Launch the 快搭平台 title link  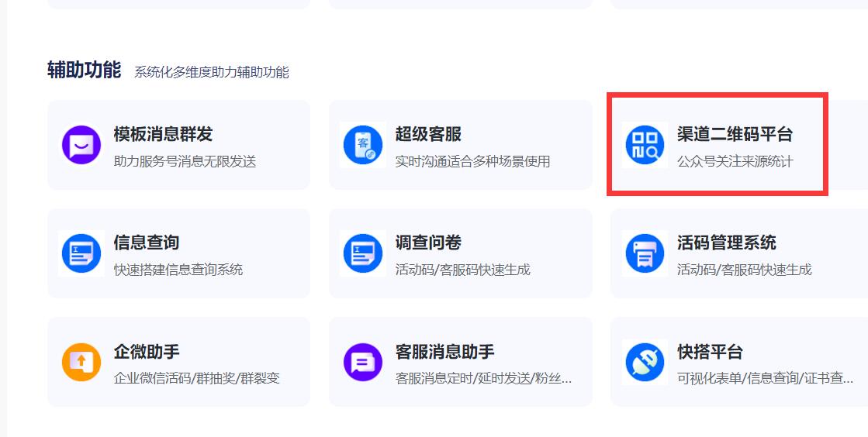[x=711, y=352]
